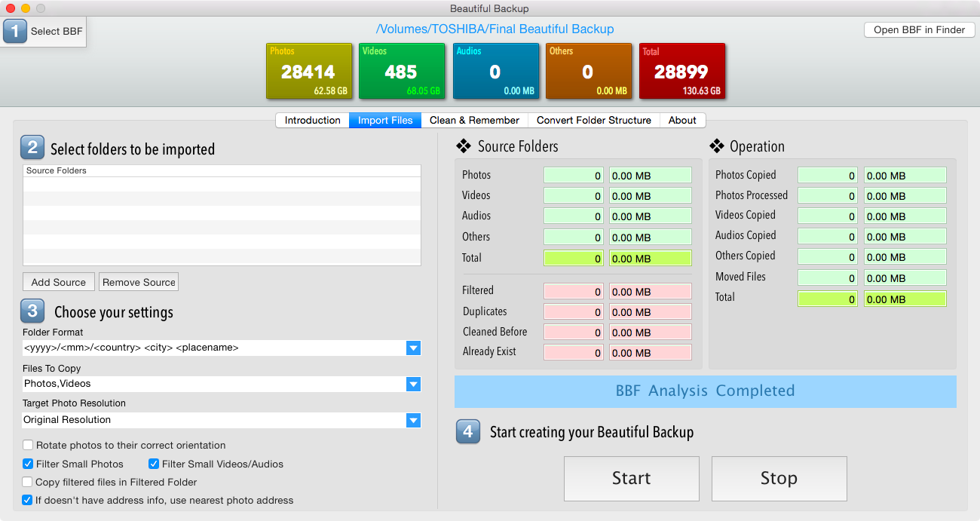Click Source Folders Photos count field
Screen dimensions: 980x521
(x=574, y=176)
